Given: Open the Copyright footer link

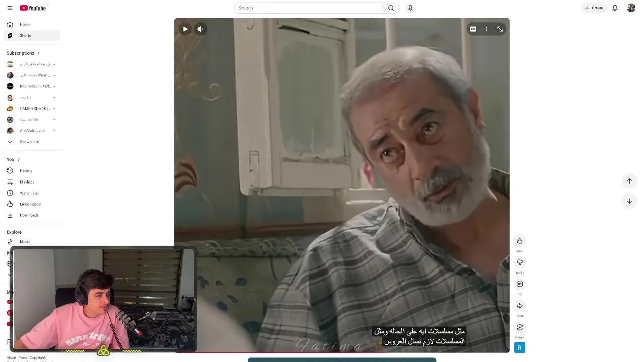Looking at the screenshot, I should coord(37,358).
